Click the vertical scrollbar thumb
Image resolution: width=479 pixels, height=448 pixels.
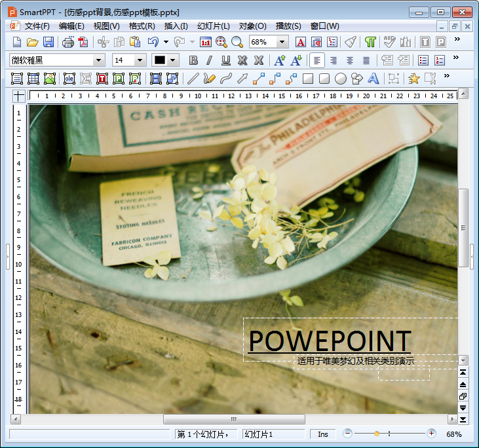click(x=463, y=228)
